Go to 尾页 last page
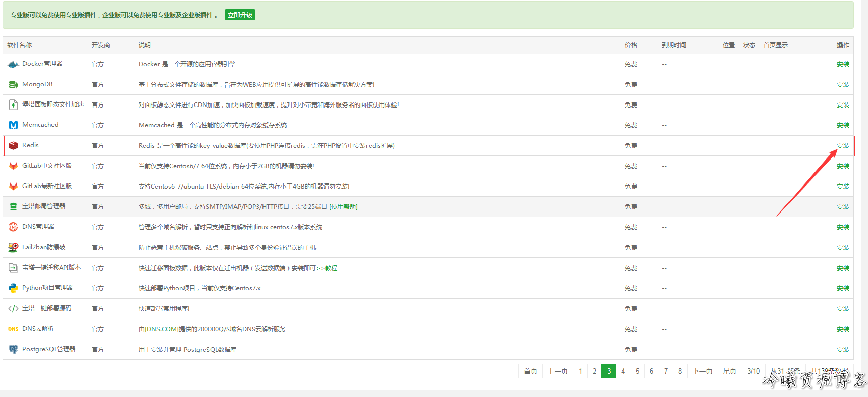The width and height of the screenshot is (868, 397). [x=730, y=371]
